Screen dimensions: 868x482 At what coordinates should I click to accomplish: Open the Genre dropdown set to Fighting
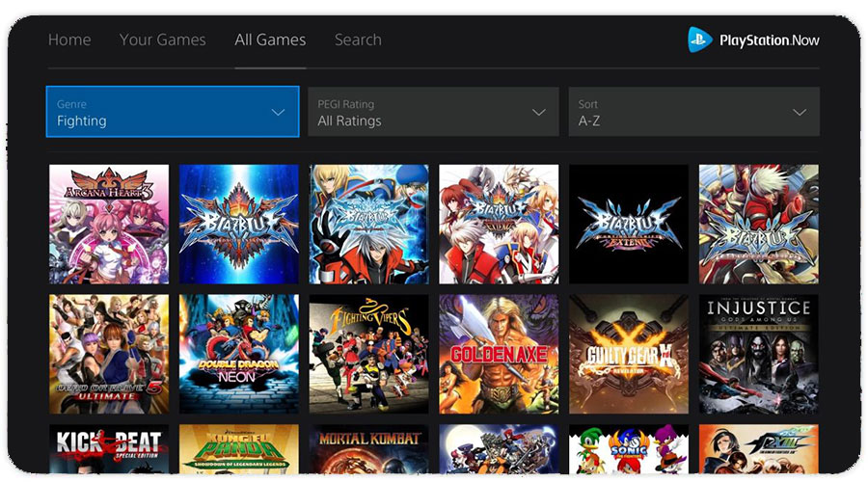point(173,111)
